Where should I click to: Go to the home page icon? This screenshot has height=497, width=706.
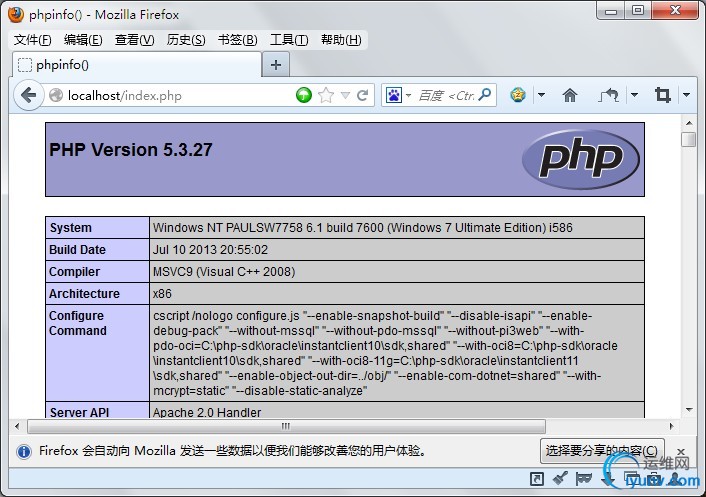[570, 95]
